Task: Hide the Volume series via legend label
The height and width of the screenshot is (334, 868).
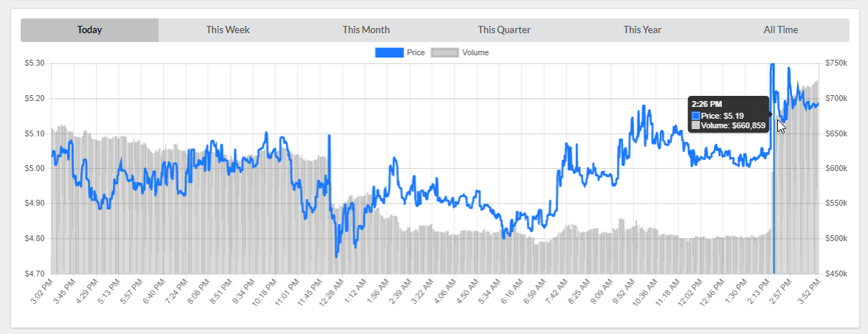Action: pyautogui.click(x=475, y=53)
